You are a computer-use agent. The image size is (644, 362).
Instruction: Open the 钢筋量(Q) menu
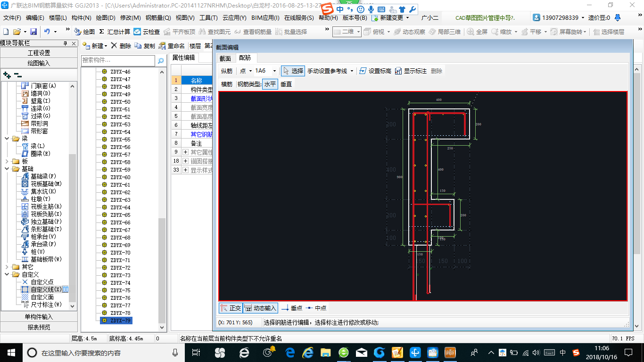158,18
